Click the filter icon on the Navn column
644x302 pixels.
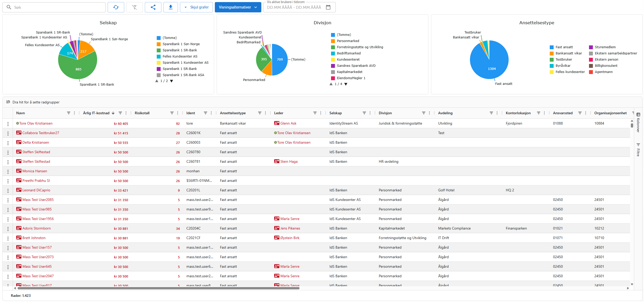(x=68, y=113)
